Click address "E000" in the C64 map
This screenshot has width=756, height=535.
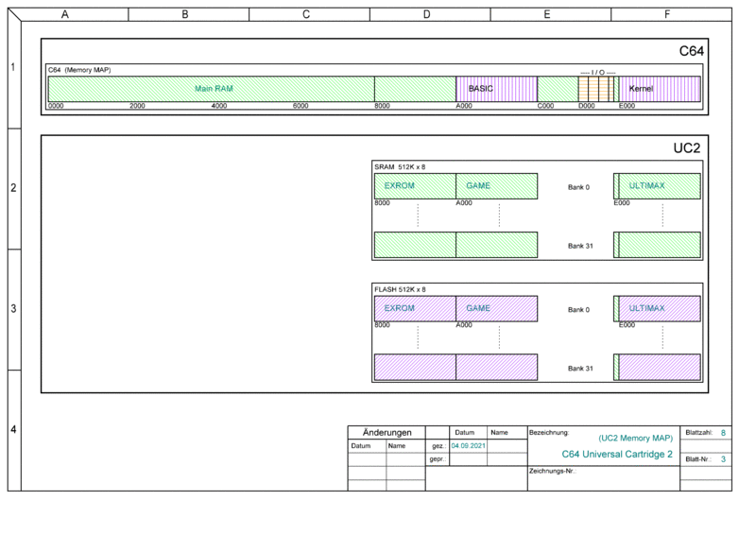[627, 106]
